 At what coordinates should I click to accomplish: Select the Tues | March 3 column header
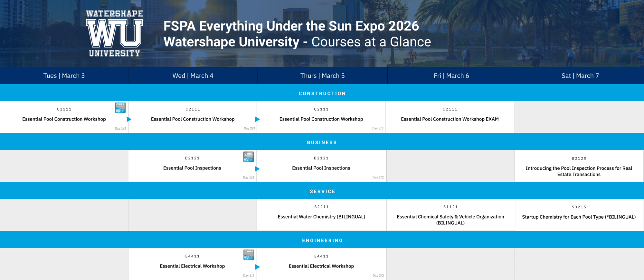(x=64, y=76)
